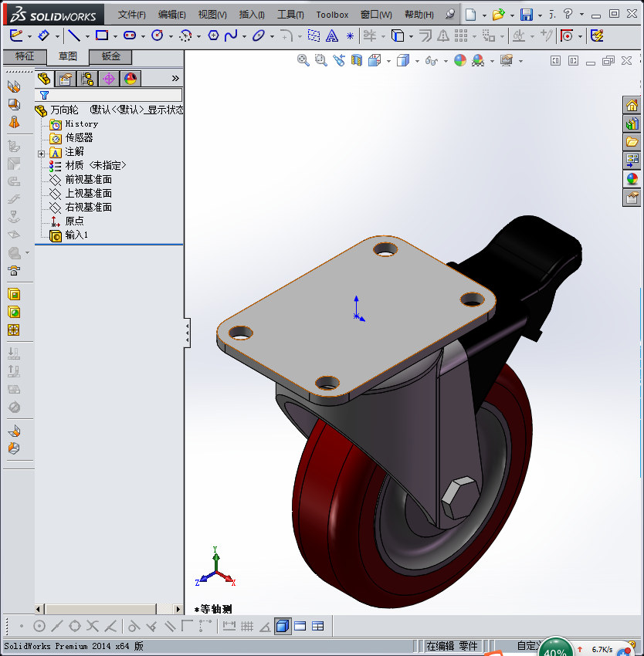Click the Convert Entities icon
Screen dimensions: 644x656
pyautogui.click(x=397, y=36)
